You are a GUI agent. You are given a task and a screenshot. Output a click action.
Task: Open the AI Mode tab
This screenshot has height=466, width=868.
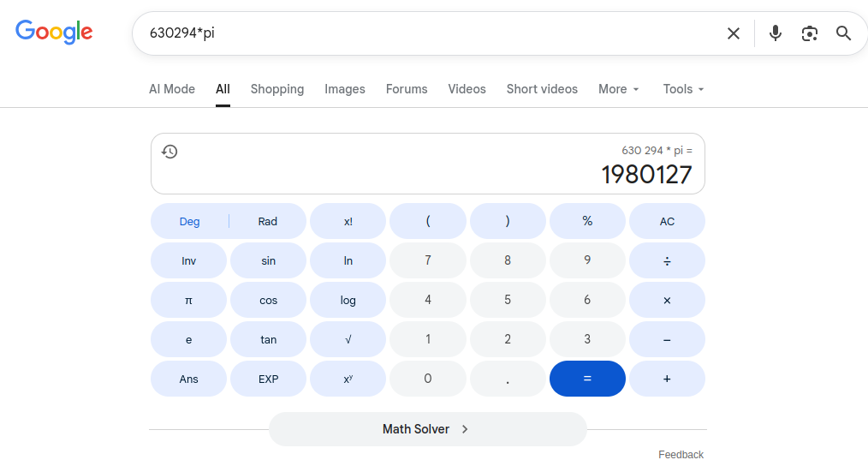(x=171, y=89)
